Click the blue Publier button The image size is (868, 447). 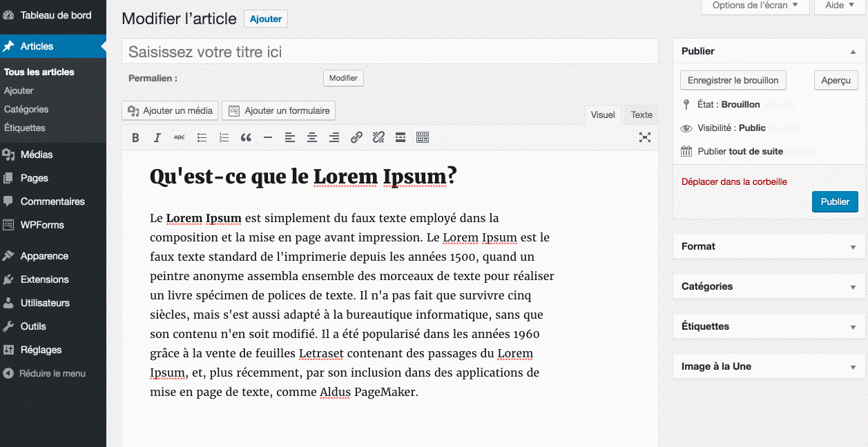835,201
